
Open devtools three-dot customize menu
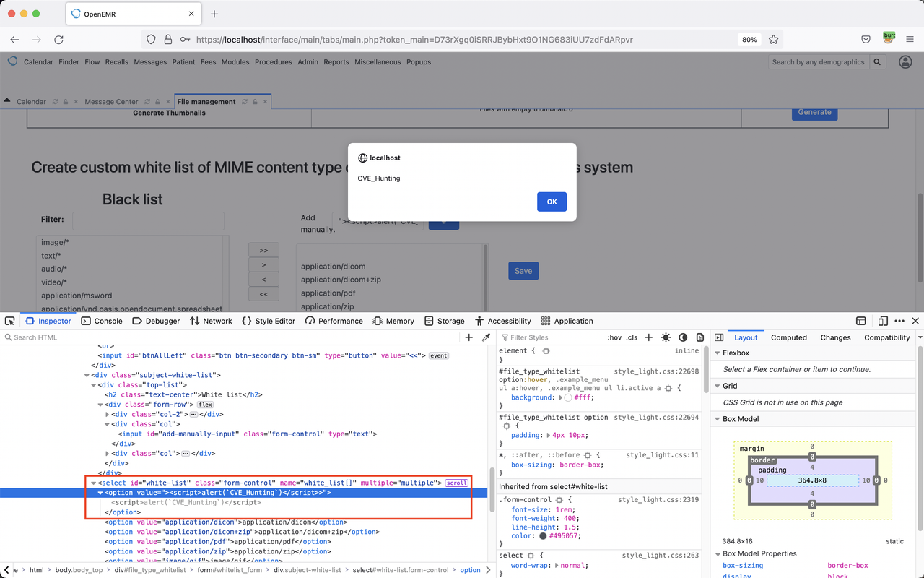coord(899,321)
